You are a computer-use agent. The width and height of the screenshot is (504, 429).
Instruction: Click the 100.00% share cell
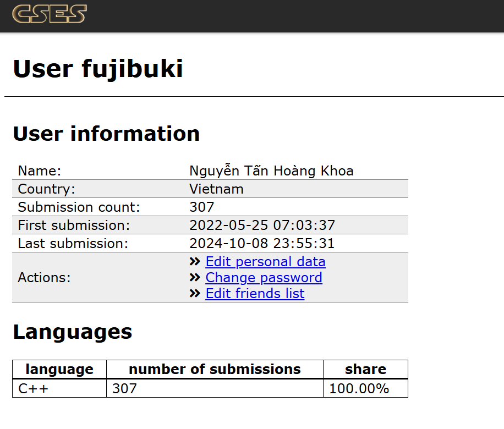(x=359, y=389)
